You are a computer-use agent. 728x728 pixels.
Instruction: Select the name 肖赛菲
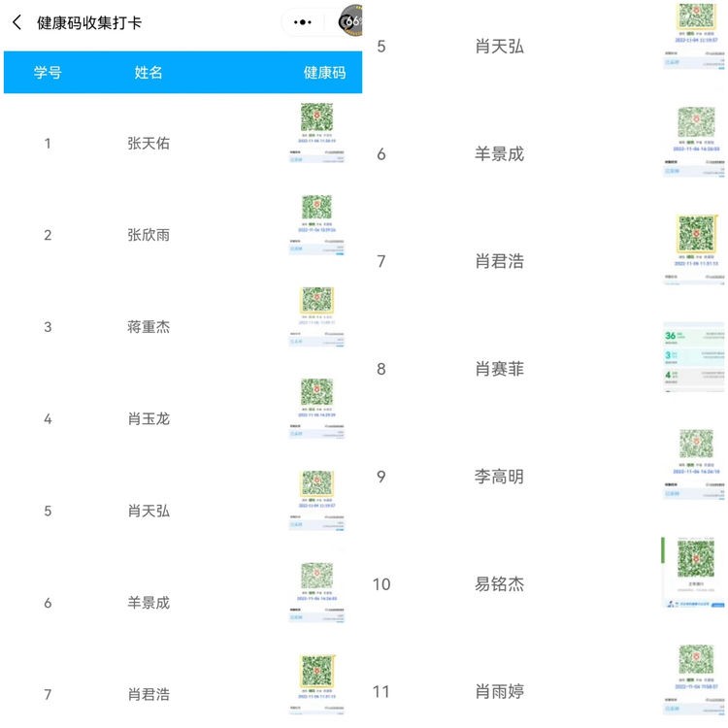(499, 369)
